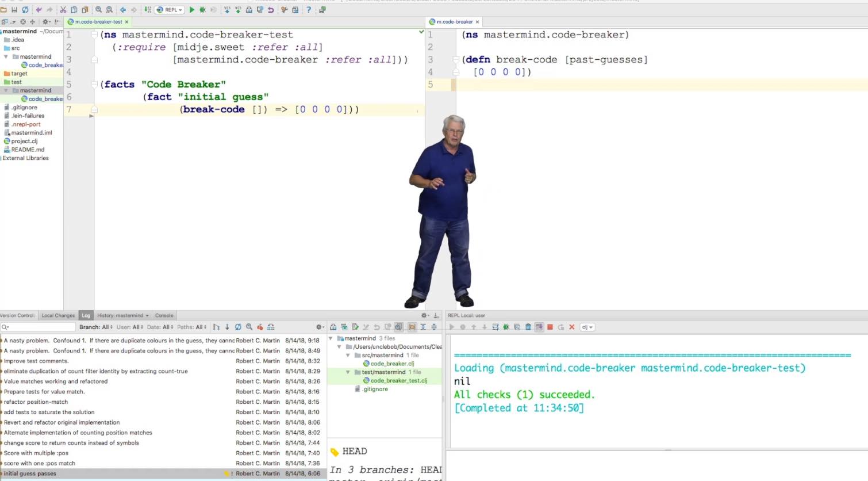Click the blue Back navigation arrow

[x=123, y=10]
